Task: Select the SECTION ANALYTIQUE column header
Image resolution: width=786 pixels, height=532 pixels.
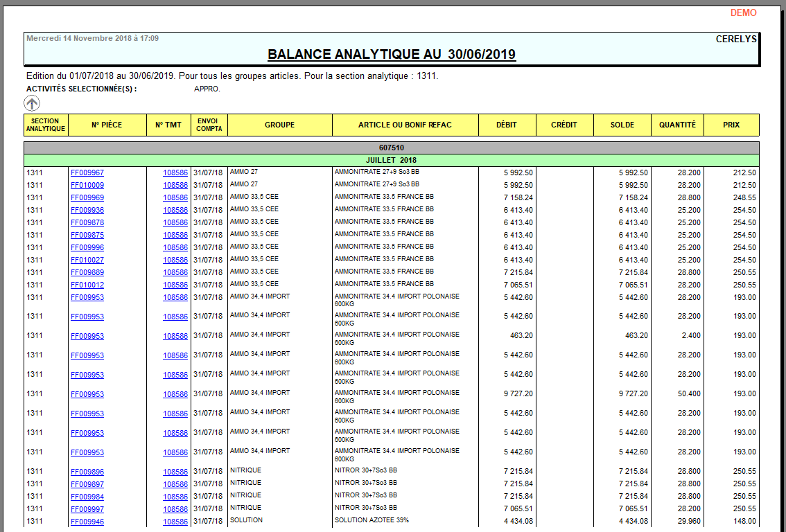Action: point(45,125)
